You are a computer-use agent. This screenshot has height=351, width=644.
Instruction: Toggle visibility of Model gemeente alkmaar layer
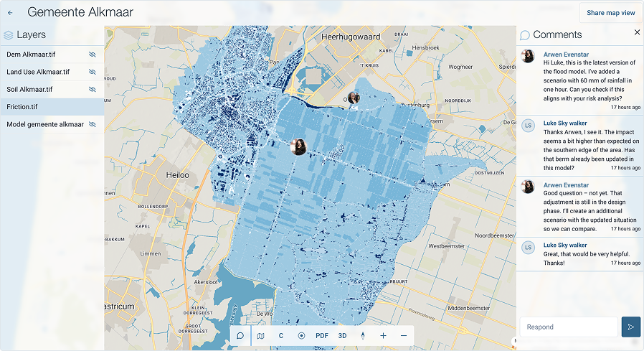click(92, 125)
